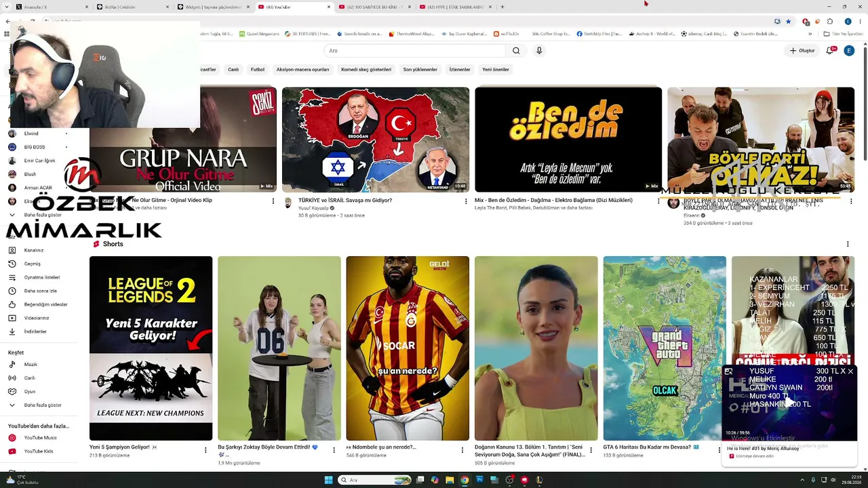Open options for Ndombele short
Viewport: 868px width, 488px height.
click(x=462, y=449)
